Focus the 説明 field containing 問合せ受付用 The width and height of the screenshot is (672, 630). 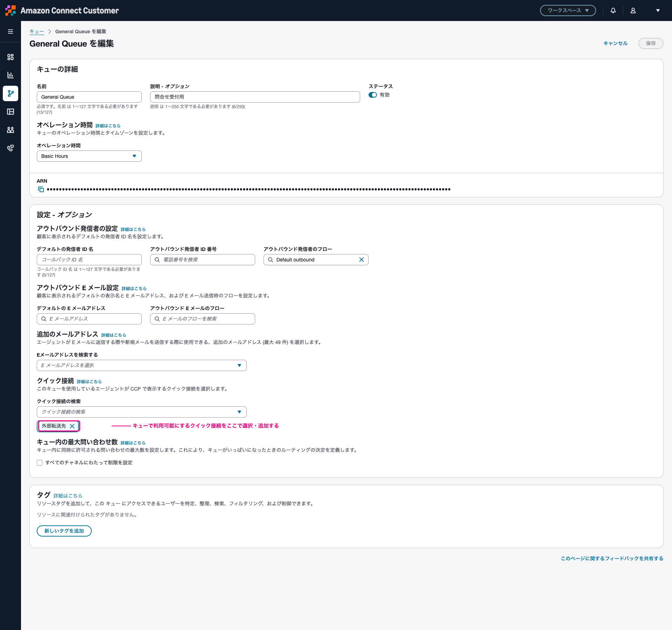pyautogui.click(x=255, y=97)
